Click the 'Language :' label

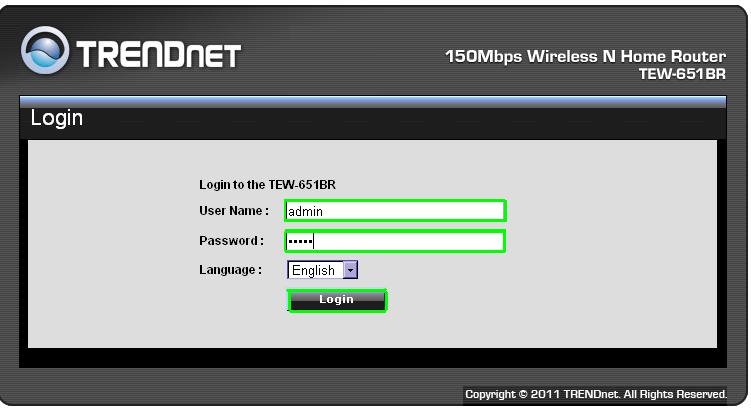[x=230, y=270]
